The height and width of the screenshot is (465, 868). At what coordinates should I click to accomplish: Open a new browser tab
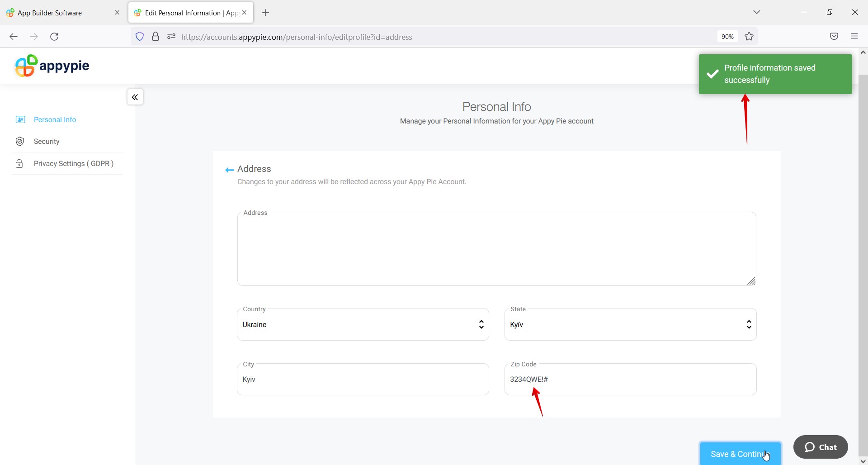(x=266, y=13)
